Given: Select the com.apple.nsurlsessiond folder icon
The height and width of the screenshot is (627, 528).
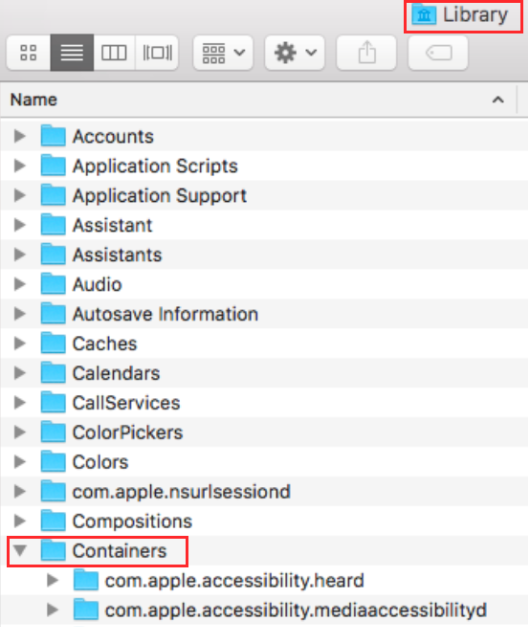Looking at the screenshot, I should (x=53, y=491).
